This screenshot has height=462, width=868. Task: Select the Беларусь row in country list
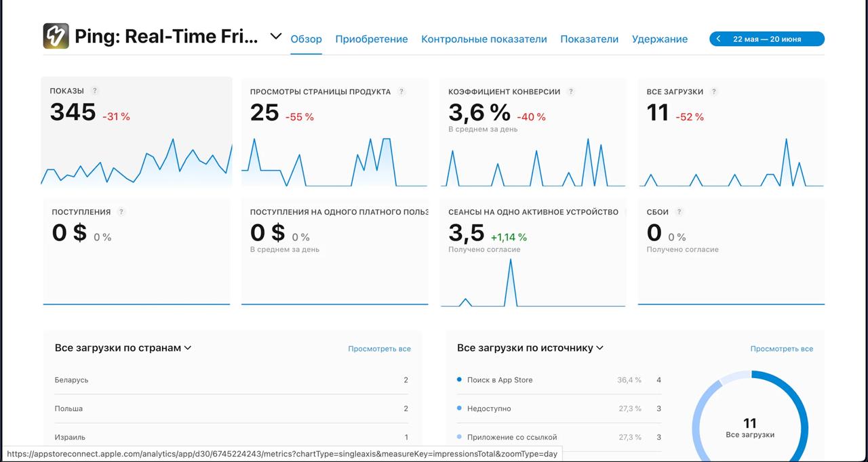[71, 380]
